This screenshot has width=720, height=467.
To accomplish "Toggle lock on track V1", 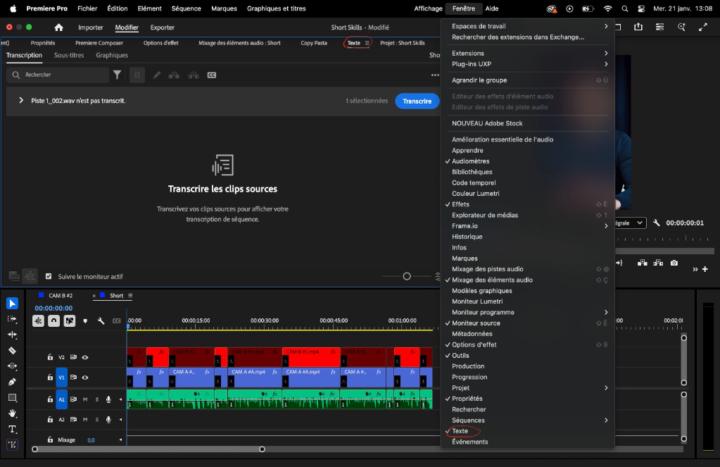I will [50, 378].
